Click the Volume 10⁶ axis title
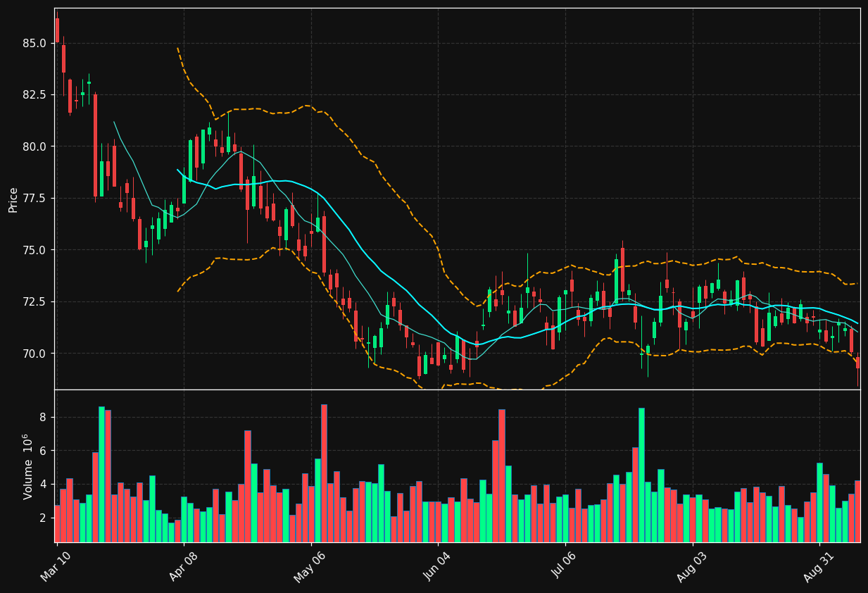Viewport: 868px width, 593px height. [29, 466]
